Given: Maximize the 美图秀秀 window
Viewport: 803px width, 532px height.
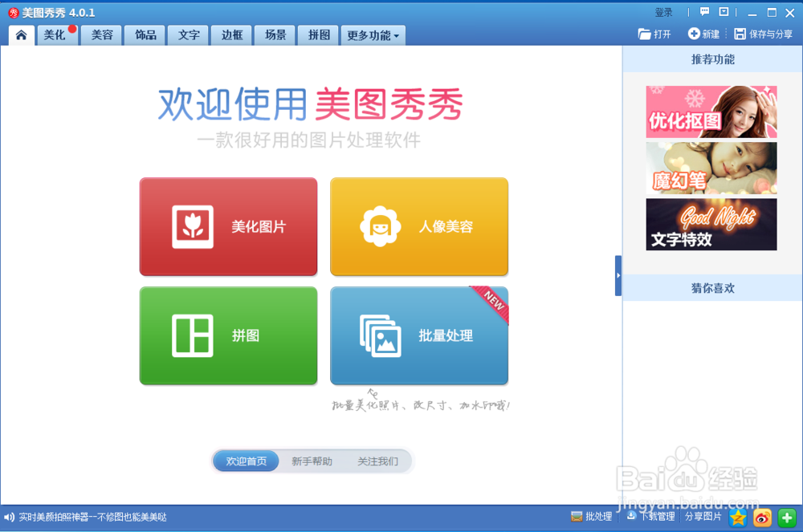Looking at the screenshot, I should [772, 13].
